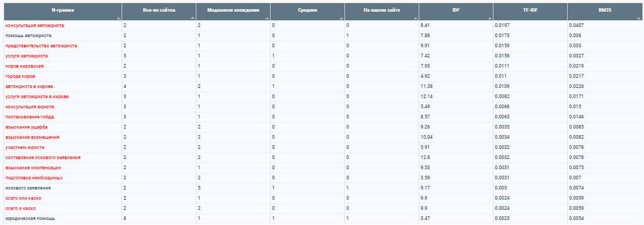This screenshot has width=644, height=225.
Task: Toggle sort arrow on Медианное вхождение column
Action: tap(267, 18)
